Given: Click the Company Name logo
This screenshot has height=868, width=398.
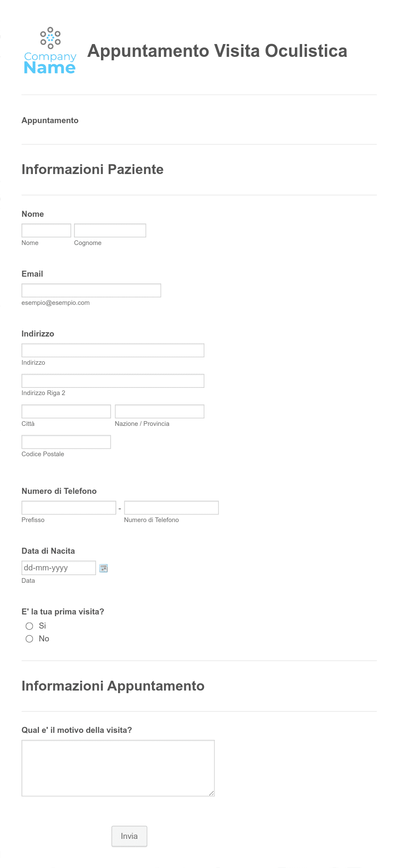Looking at the screenshot, I should tap(50, 51).
